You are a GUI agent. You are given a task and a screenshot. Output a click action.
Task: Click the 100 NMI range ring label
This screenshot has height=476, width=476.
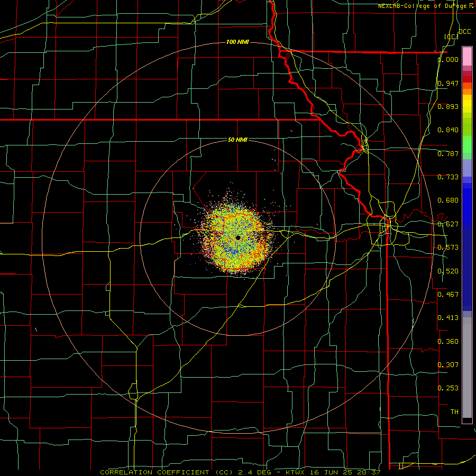(x=237, y=42)
